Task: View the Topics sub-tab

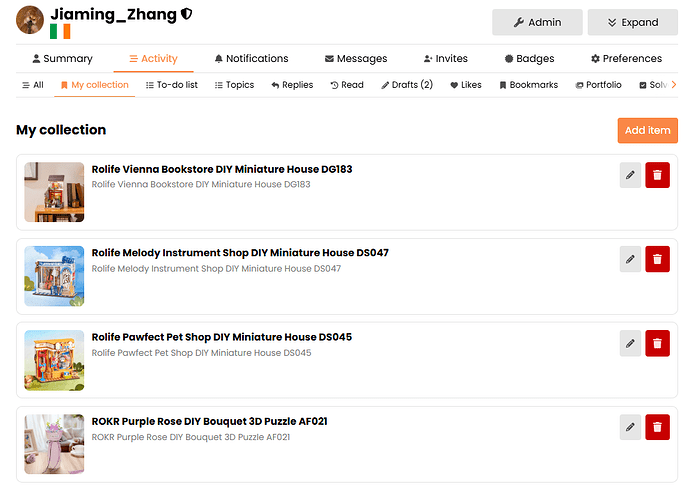Action: (x=235, y=85)
